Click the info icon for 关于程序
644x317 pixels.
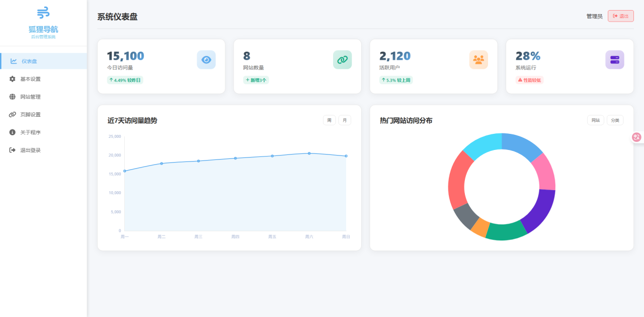(12, 132)
